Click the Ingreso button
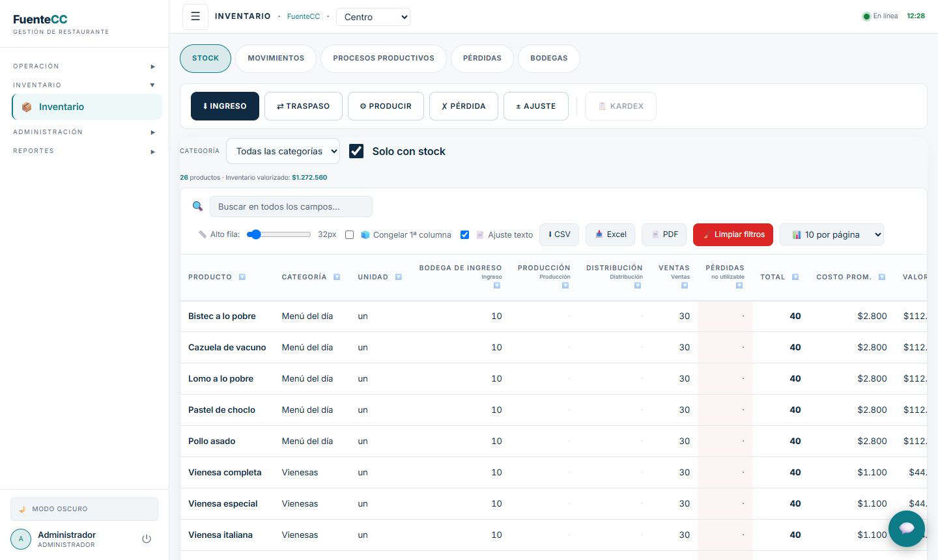 pyautogui.click(x=225, y=106)
